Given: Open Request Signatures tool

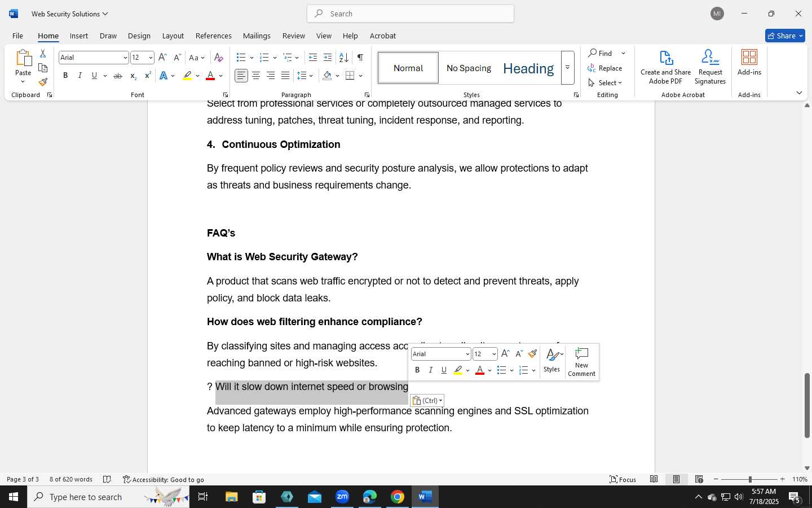Looking at the screenshot, I should coord(710,67).
